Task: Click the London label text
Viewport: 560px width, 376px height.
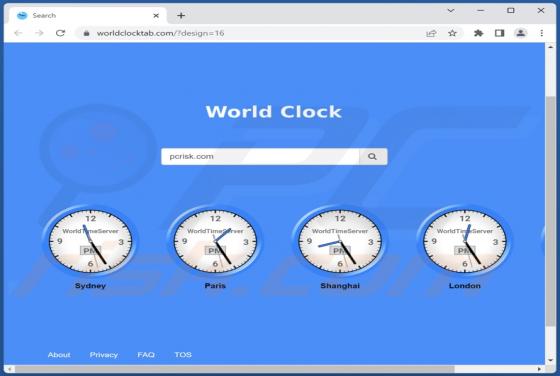Action: (x=465, y=286)
